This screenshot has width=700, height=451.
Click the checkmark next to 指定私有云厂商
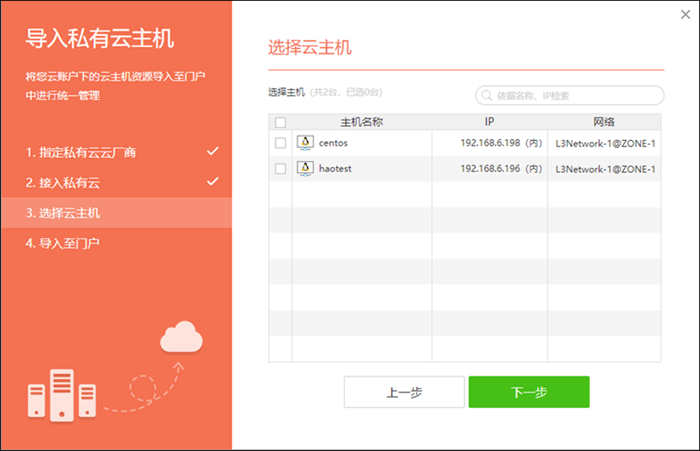212,152
